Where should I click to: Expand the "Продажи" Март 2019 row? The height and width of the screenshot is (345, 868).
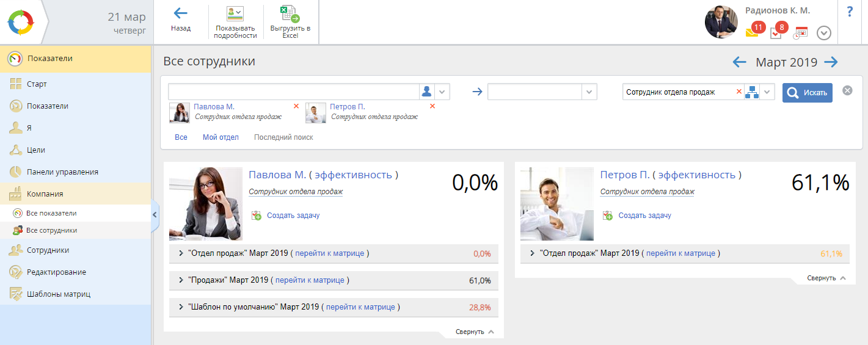point(181,280)
